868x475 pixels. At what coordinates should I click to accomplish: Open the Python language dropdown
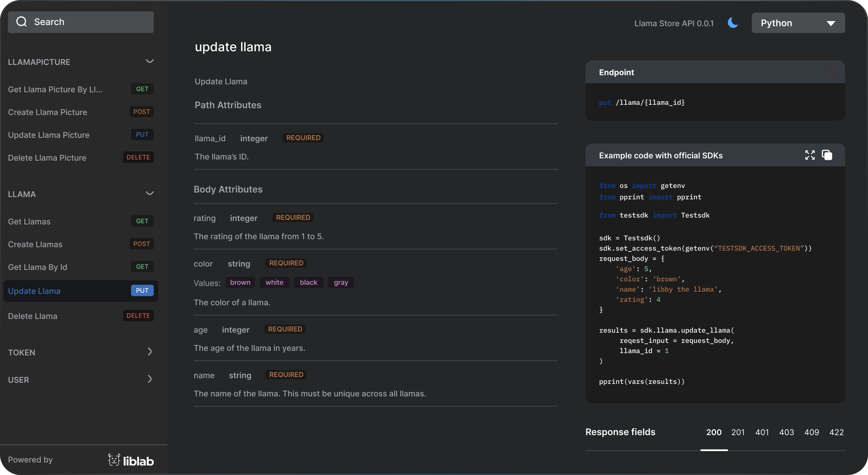pos(798,23)
